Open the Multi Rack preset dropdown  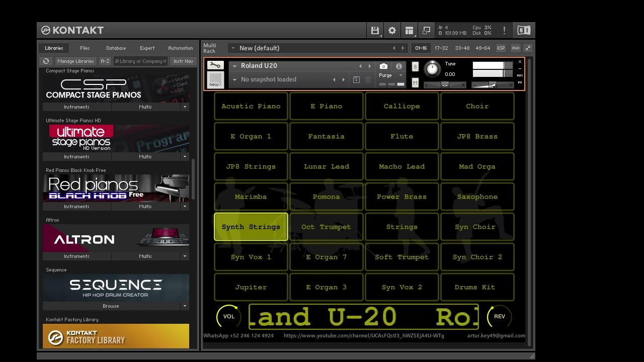(233, 48)
